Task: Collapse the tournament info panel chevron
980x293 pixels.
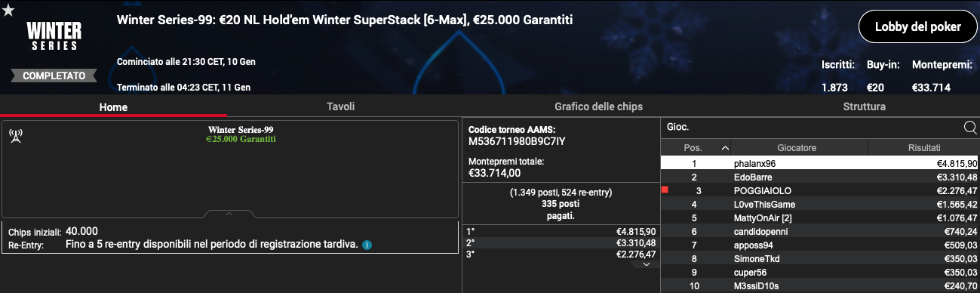Action: click(x=229, y=214)
